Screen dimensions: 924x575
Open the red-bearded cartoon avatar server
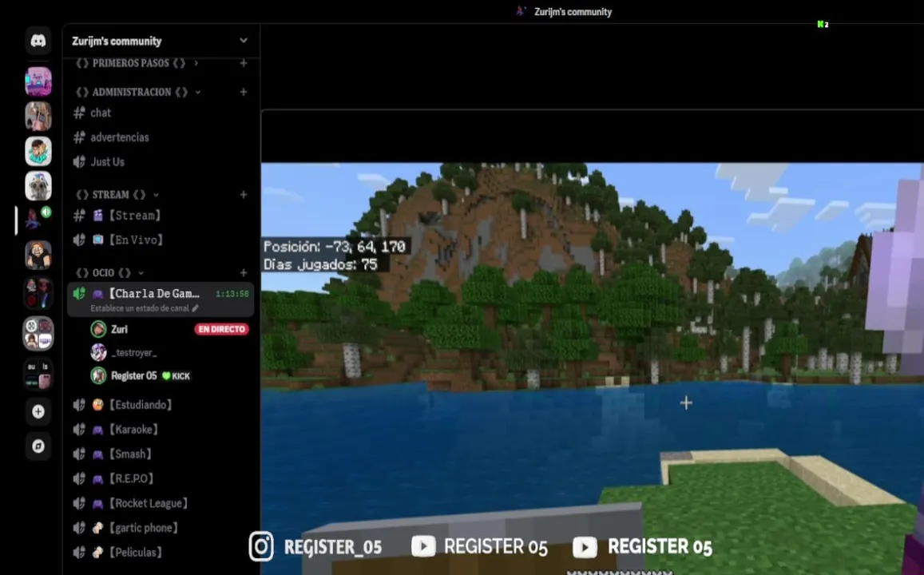click(38, 255)
